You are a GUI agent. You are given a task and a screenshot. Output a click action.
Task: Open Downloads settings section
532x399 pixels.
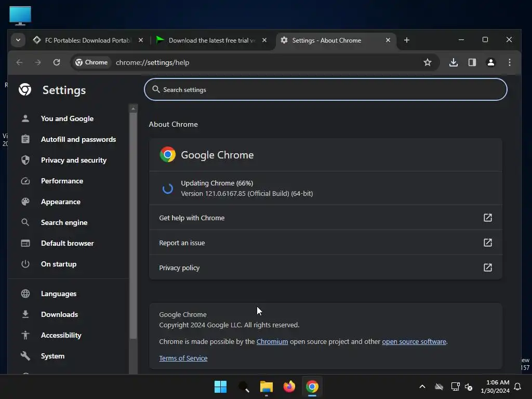point(59,314)
